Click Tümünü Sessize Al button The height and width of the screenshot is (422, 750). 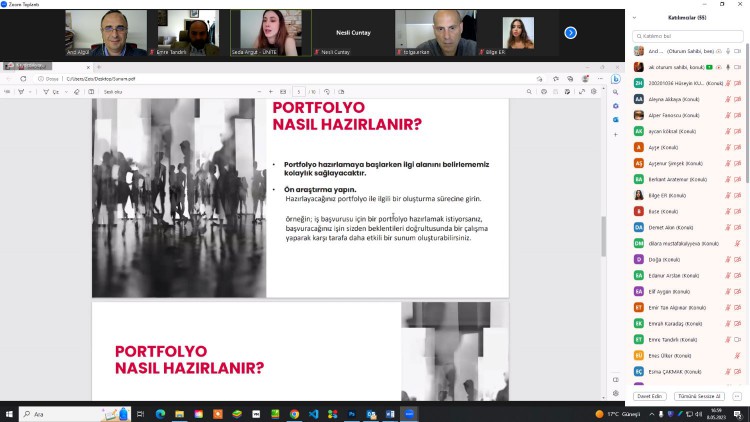(699, 396)
